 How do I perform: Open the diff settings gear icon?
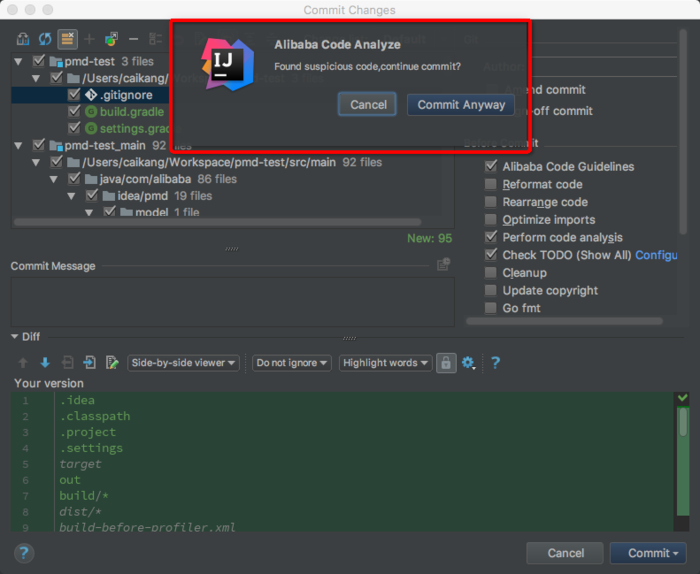pyautogui.click(x=468, y=362)
